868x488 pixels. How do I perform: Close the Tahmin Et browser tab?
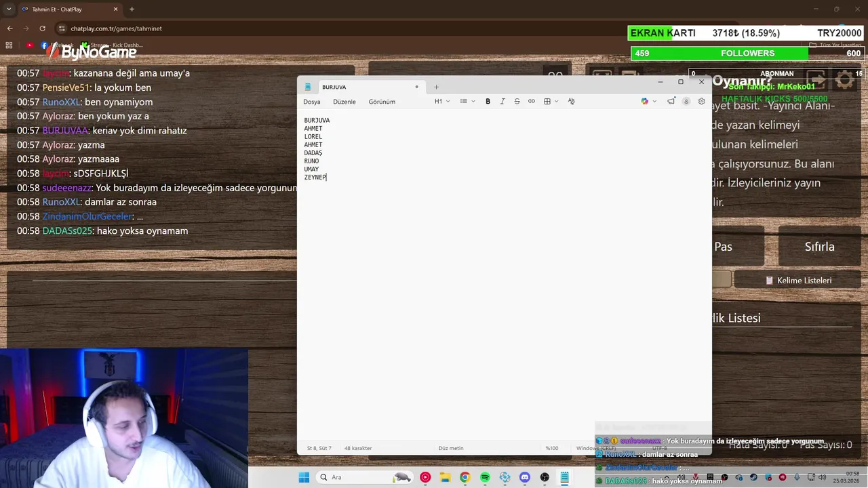(x=115, y=9)
